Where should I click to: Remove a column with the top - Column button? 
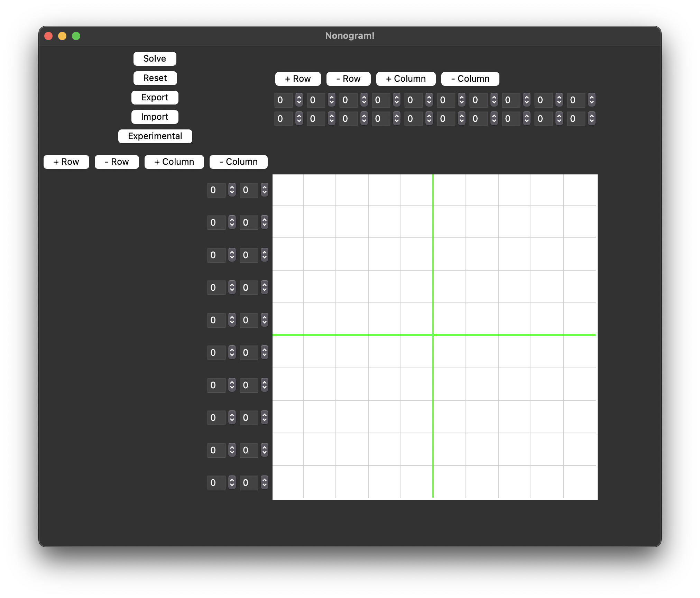(470, 79)
